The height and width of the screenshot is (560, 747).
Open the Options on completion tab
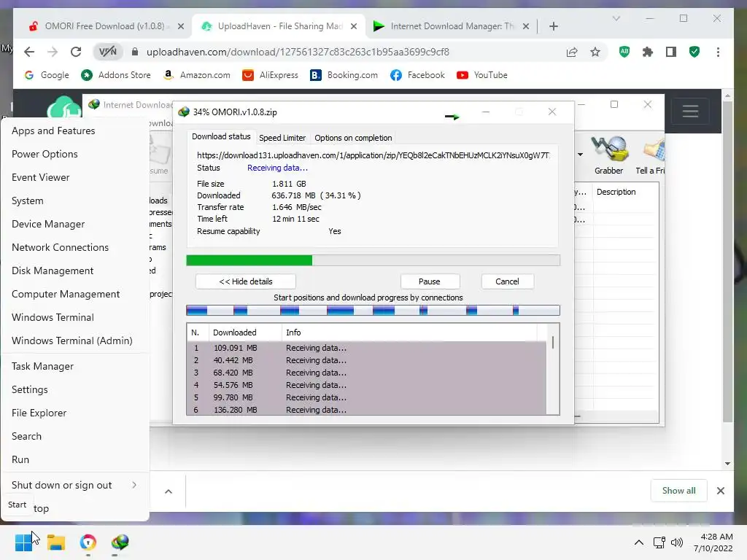tap(353, 138)
